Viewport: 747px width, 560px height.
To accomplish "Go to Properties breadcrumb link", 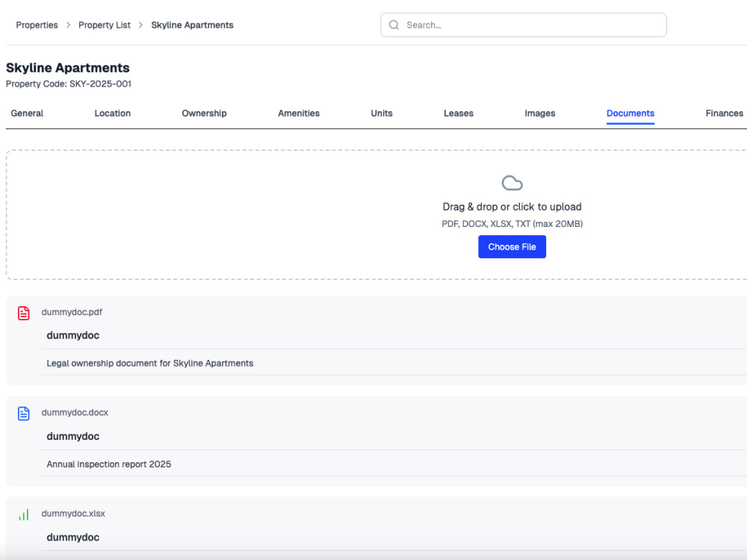I will click(x=37, y=25).
